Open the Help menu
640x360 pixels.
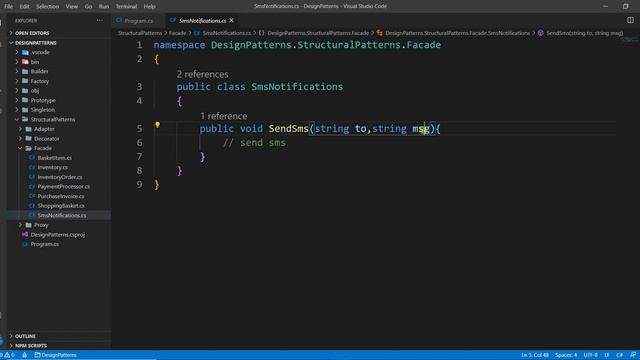click(x=149, y=6)
